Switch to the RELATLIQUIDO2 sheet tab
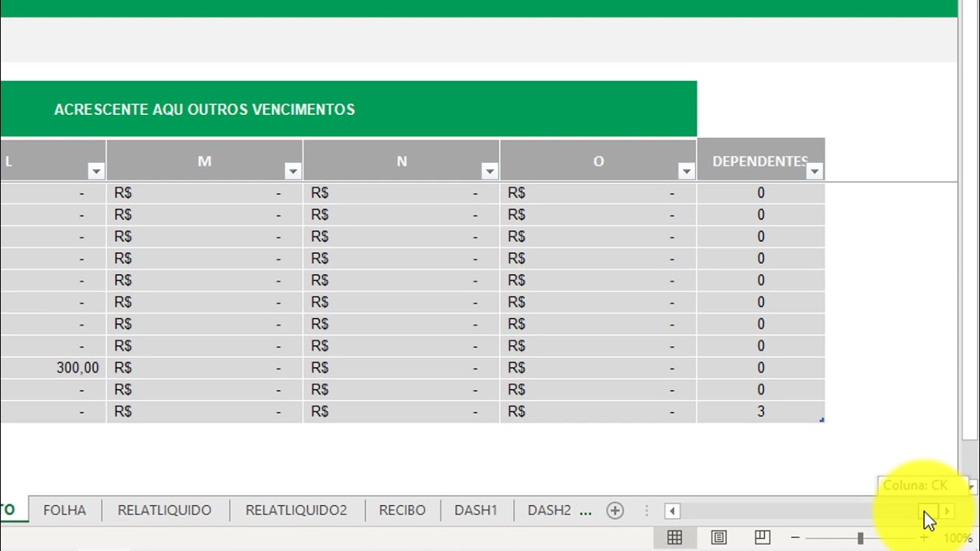 296,510
